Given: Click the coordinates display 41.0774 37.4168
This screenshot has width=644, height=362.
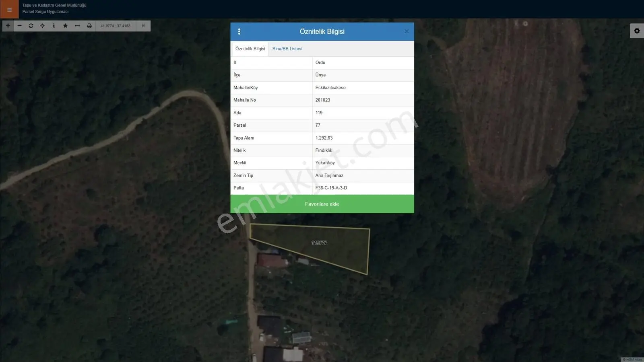Looking at the screenshot, I should [116, 26].
